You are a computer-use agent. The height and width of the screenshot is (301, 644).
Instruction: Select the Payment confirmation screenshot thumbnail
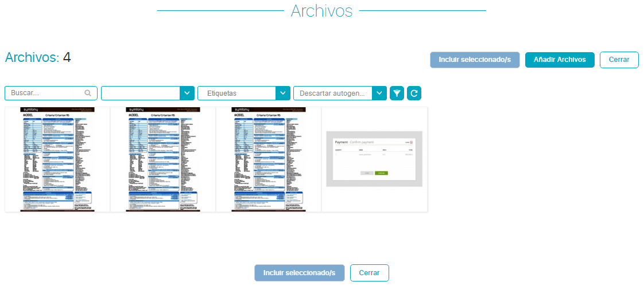point(374,159)
